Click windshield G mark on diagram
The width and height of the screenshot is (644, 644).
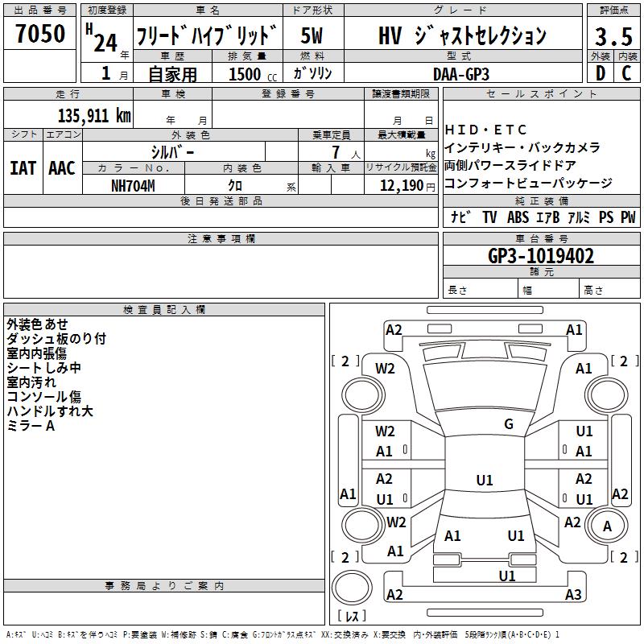(x=509, y=424)
